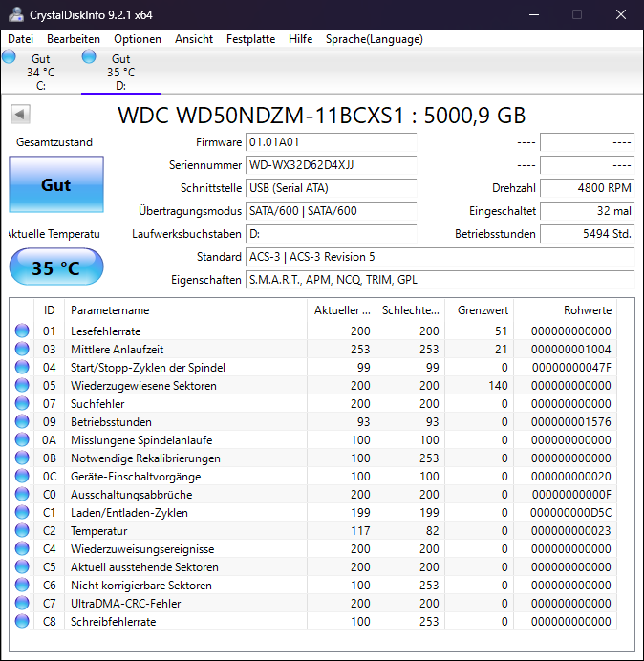The height and width of the screenshot is (661, 644).
Task: Close the CrystalDiskInfo window
Action: coord(621,14)
